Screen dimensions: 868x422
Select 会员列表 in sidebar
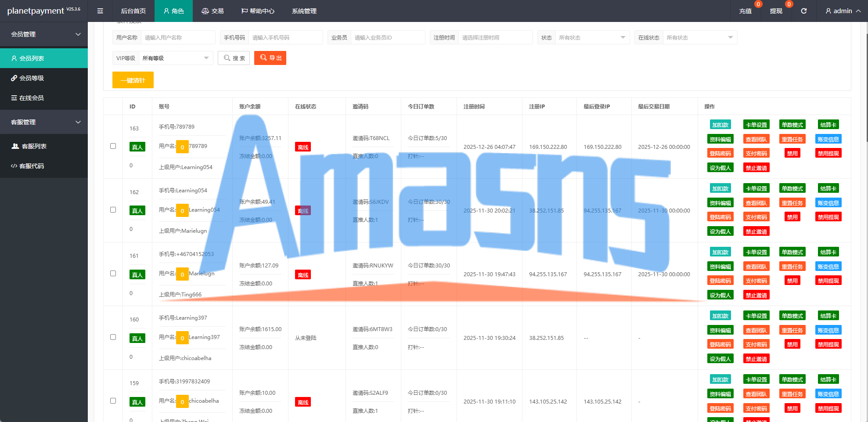44,58
